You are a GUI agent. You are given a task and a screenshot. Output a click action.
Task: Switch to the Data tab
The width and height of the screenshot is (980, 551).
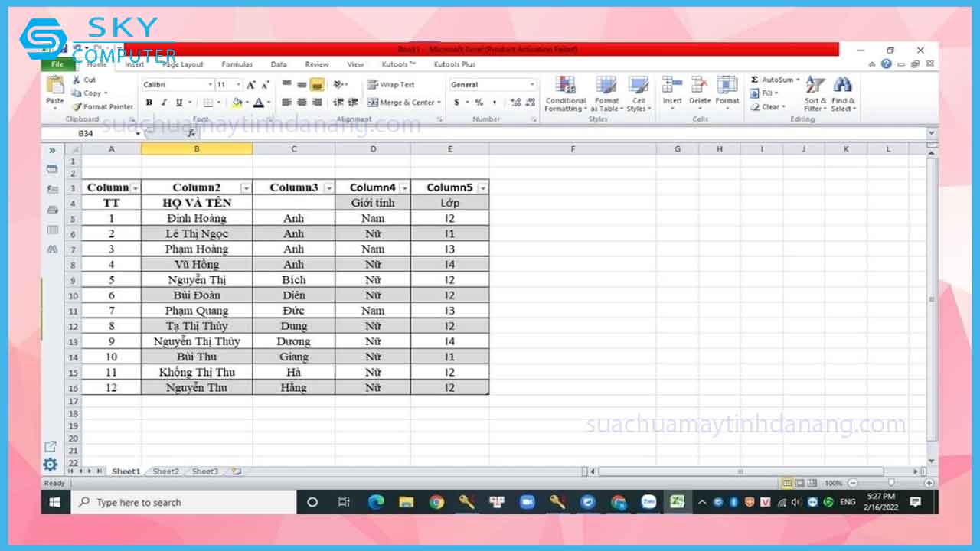[279, 65]
